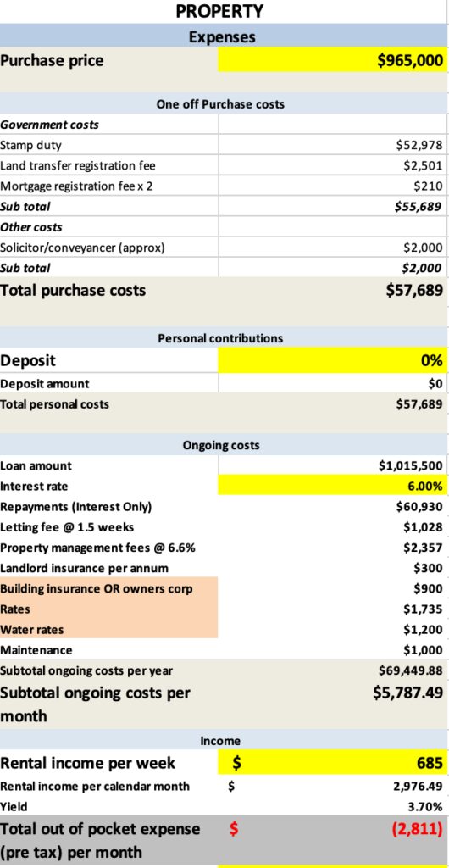Click the 685 weekly rental income cell
This screenshot has width=449, height=868.
pos(333,763)
